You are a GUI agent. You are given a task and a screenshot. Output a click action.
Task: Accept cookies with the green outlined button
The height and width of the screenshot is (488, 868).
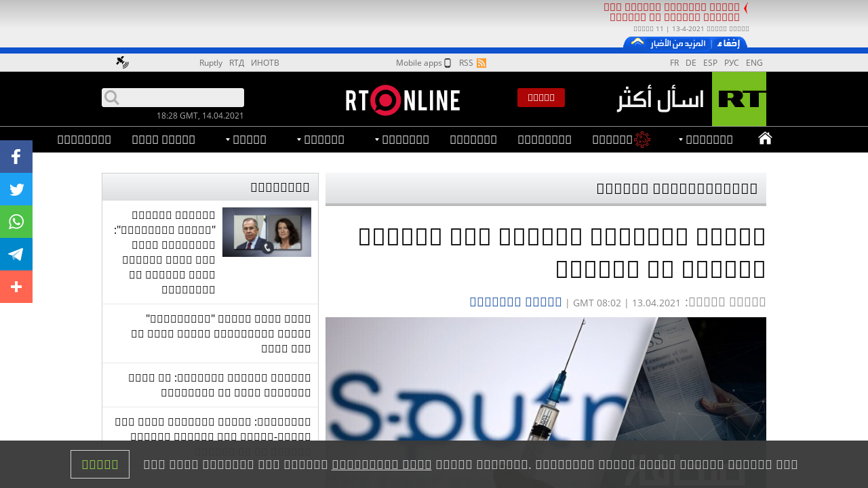[100, 464]
